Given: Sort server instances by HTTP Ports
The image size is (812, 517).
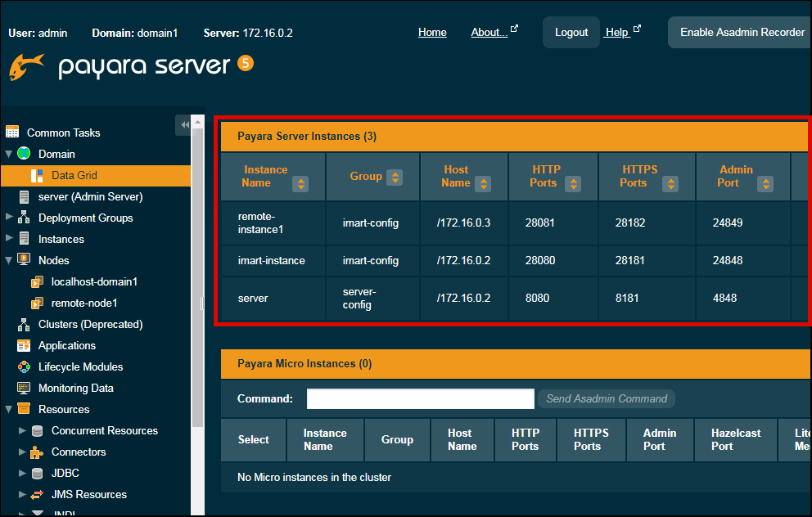Looking at the screenshot, I should pyautogui.click(x=572, y=184).
